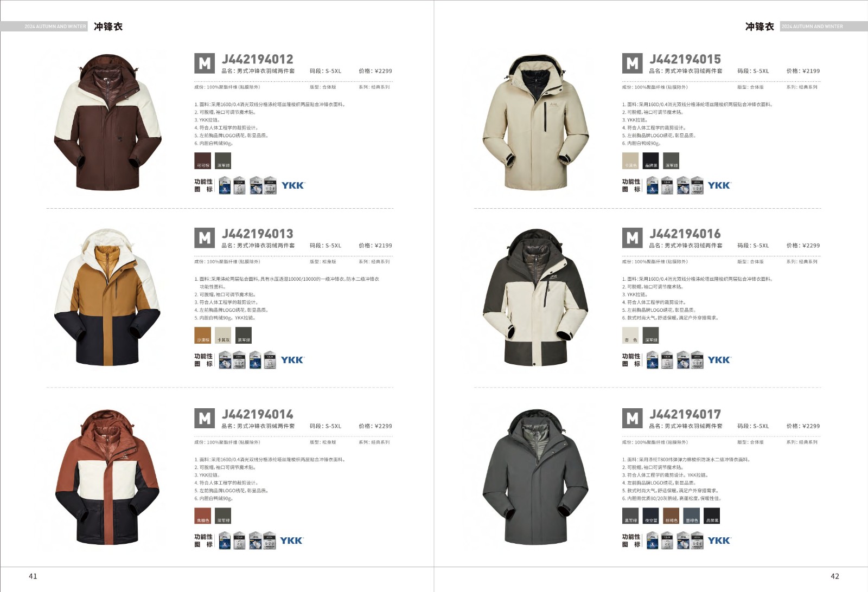Click the product code J442194016 heading
868x592 pixels.
685,234
